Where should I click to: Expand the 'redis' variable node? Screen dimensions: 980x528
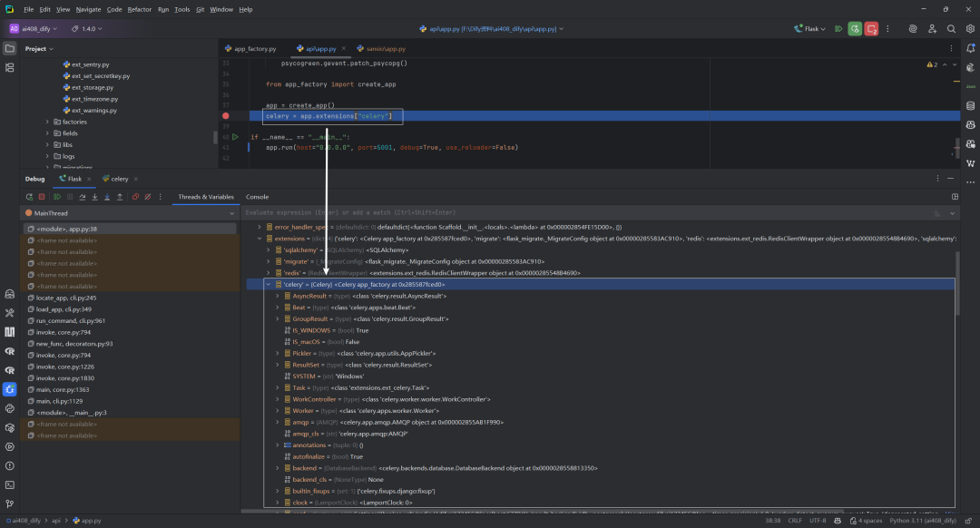click(x=269, y=273)
